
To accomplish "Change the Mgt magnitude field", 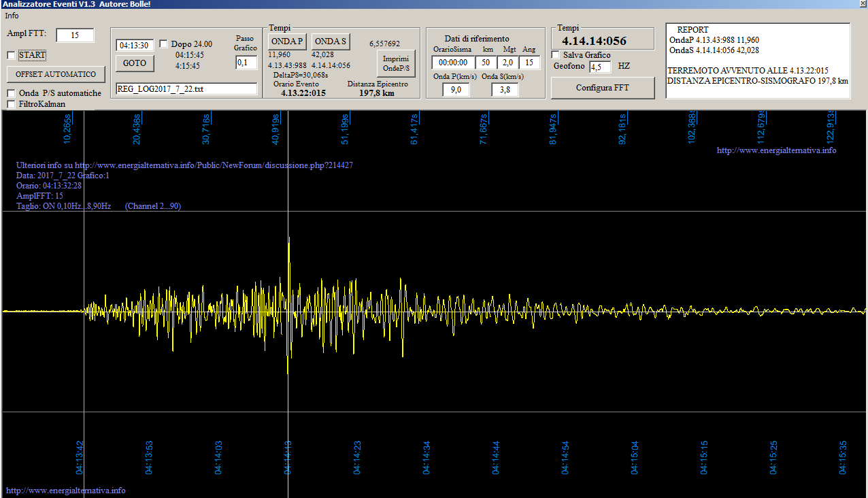I will (507, 63).
